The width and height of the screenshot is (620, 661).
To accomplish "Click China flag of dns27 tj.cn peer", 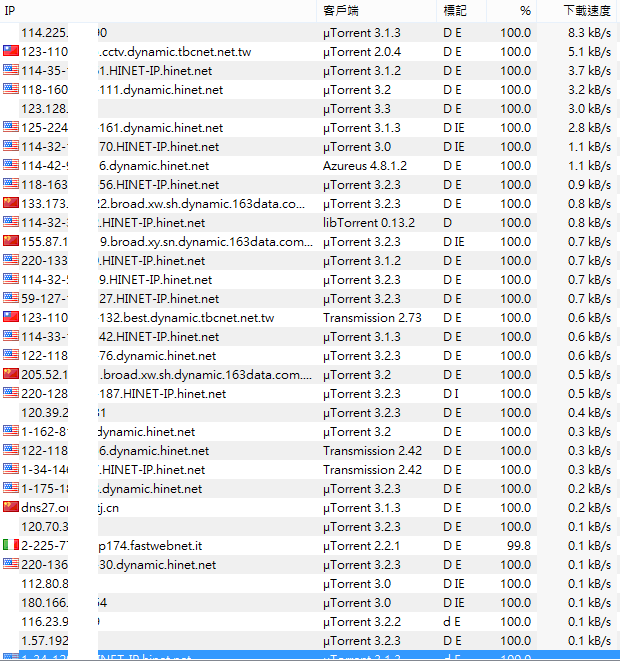I will coord(11,507).
